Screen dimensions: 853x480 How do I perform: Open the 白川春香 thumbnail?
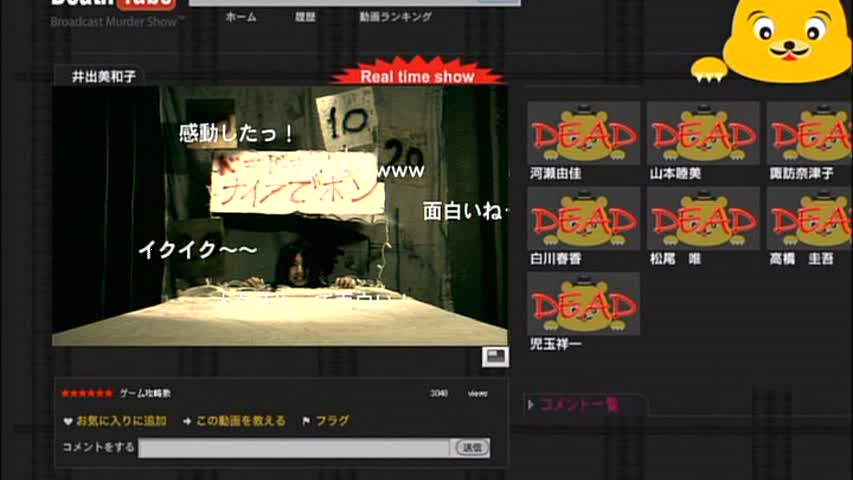click(x=583, y=218)
